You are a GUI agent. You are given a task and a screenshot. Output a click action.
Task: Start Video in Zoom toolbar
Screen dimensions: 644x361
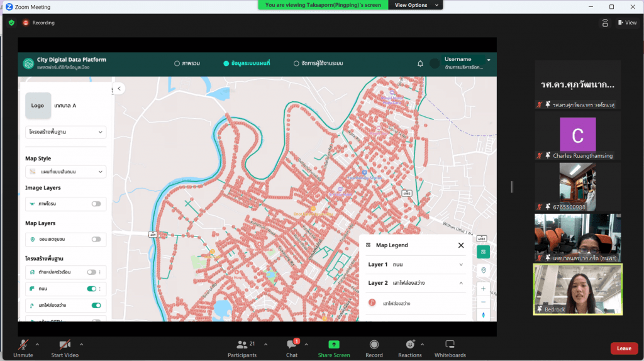65,348
